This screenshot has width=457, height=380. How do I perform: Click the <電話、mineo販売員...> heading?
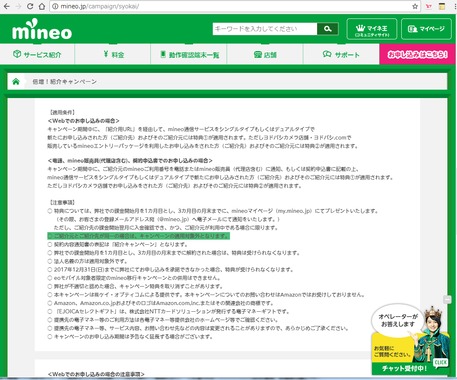click(130, 161)
